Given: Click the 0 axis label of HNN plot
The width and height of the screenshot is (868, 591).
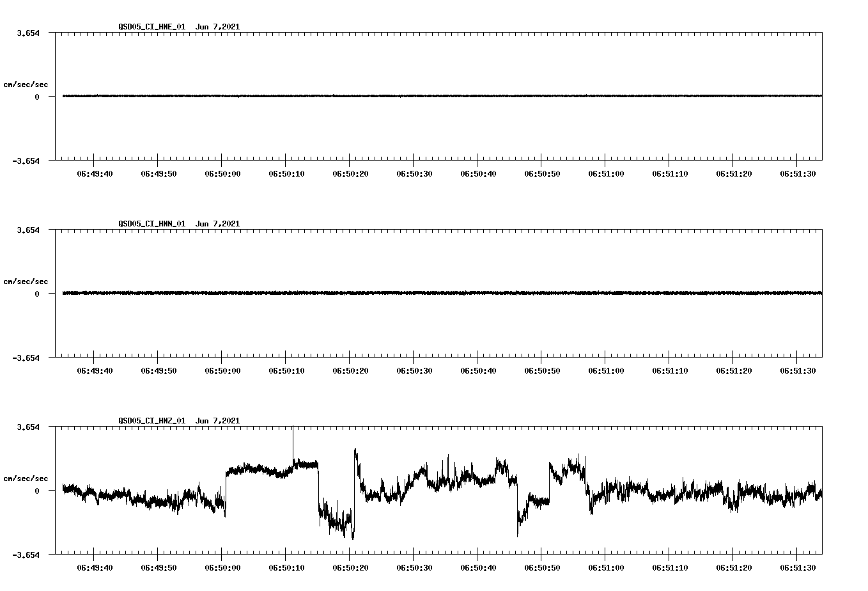Looking at the screenshot, I should (x=37, y=294).
